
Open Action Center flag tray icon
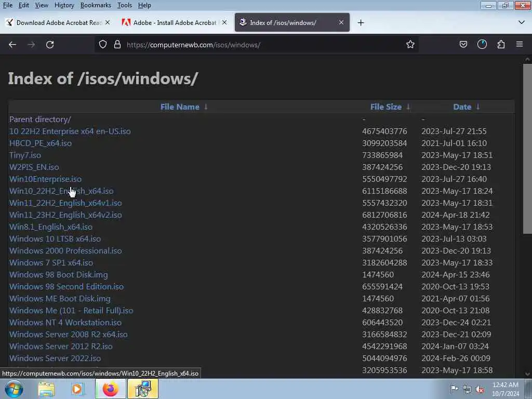[454, 389]
